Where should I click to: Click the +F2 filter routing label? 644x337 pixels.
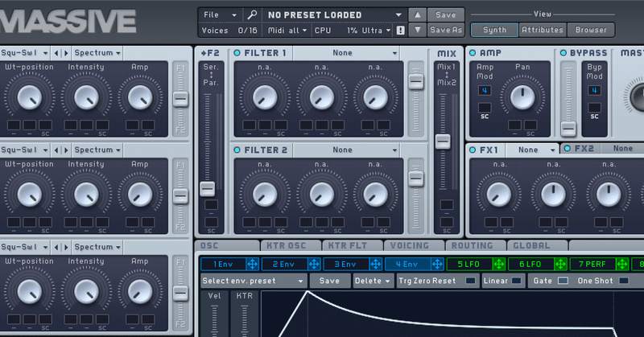click(210, 53)
